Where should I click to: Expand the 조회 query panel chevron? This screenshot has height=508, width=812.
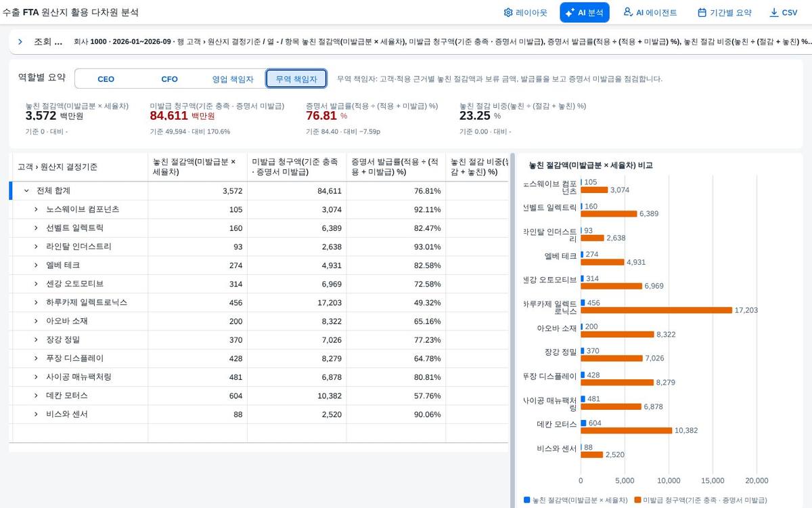[20, 42]
